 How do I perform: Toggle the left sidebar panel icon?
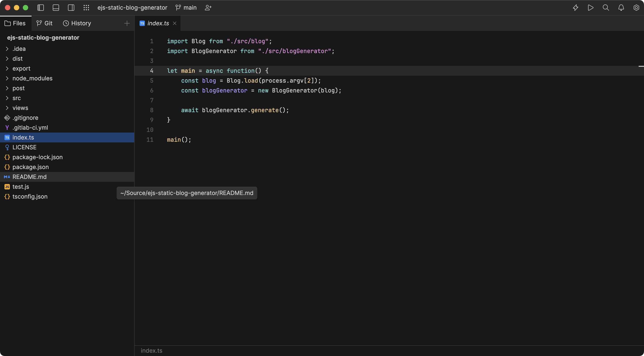click(x=40, y=8)
